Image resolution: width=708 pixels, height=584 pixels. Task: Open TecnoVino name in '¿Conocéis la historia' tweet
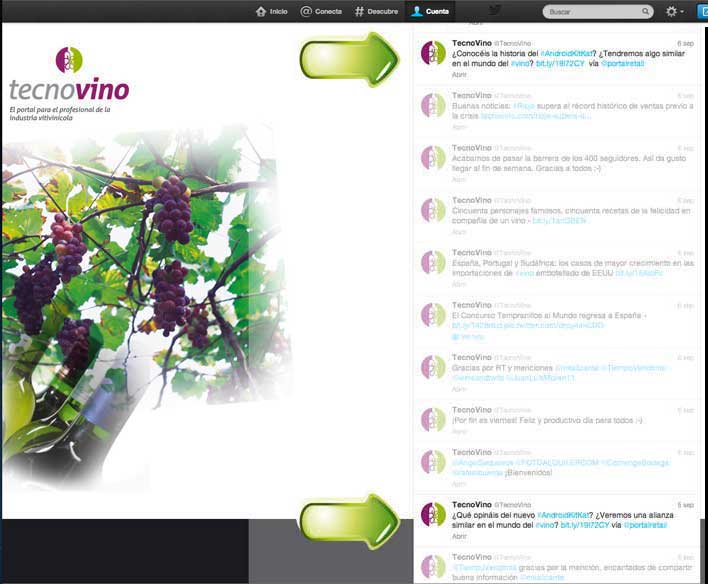(471, 43)
